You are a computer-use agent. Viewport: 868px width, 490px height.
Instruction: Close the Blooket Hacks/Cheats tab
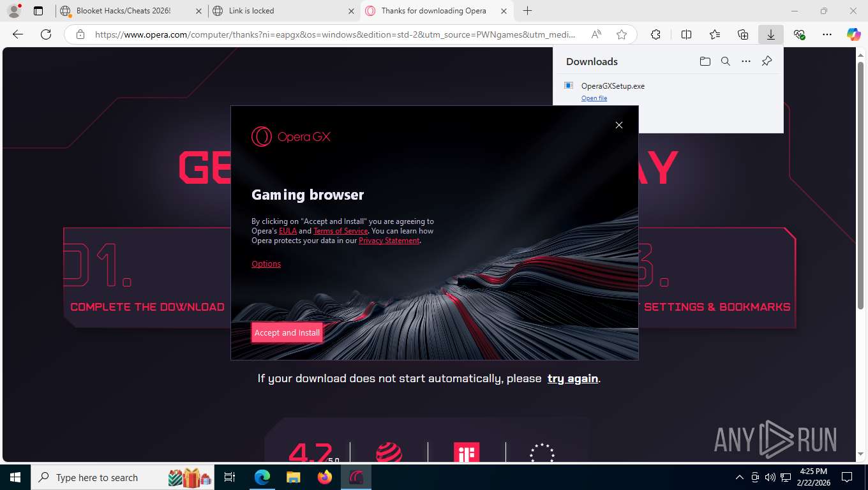198,11
